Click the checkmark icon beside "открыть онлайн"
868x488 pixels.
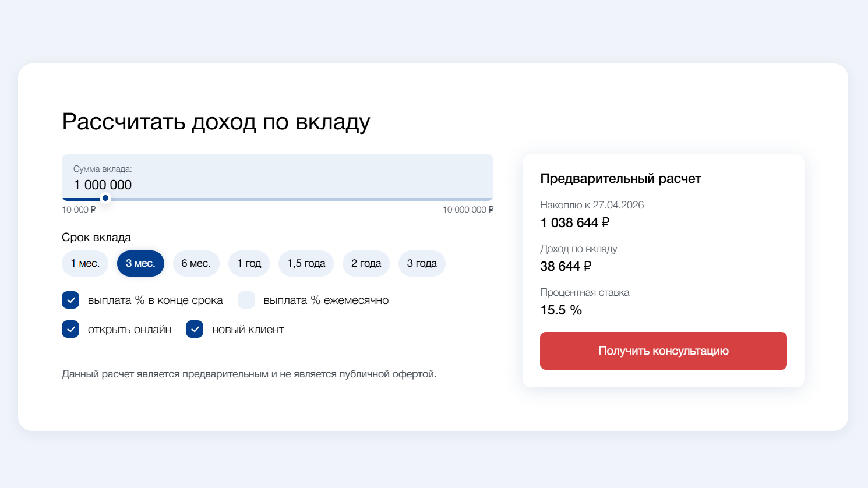coord(70,329)
